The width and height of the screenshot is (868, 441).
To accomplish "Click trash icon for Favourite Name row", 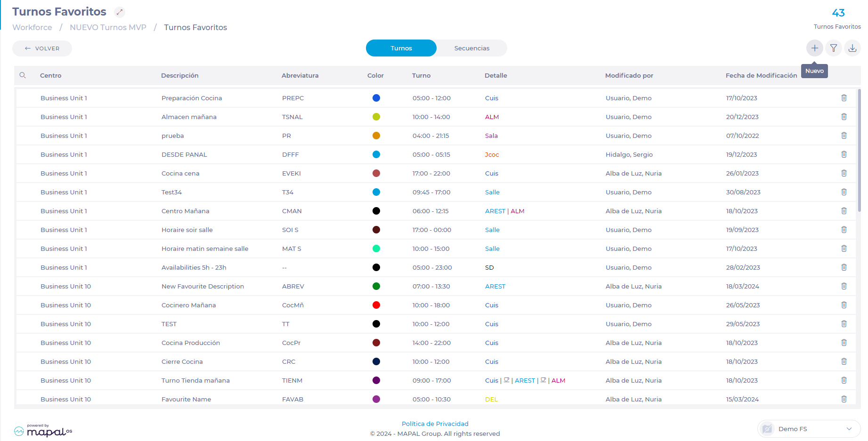I will pos(844,399).
